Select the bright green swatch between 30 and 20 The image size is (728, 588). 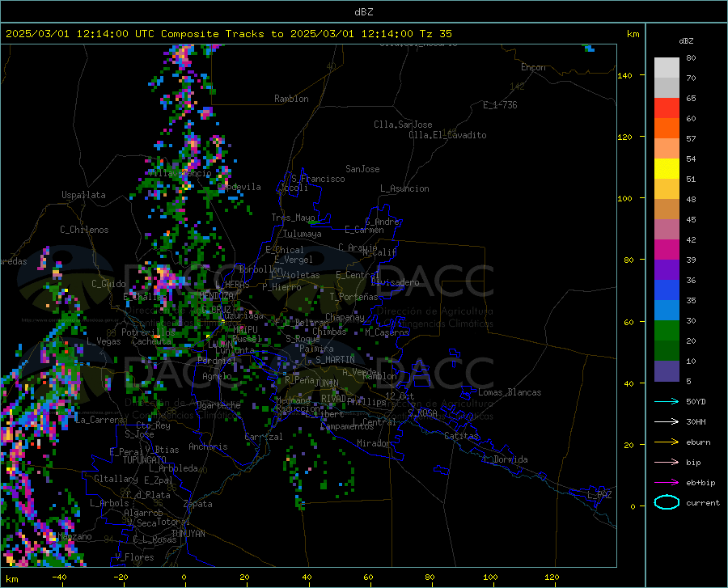[x=667, y=331]
